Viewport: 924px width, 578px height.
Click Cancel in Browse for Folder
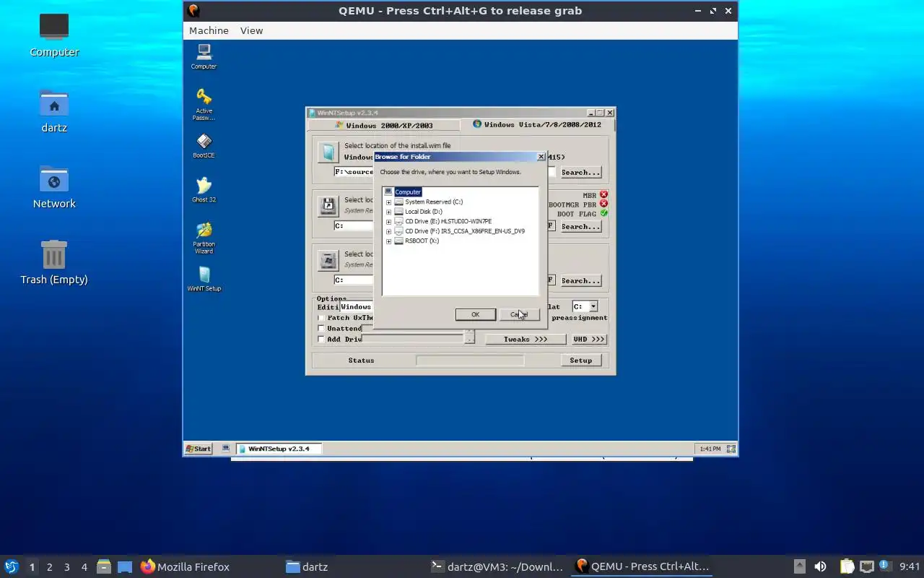pyautogui.click(x=519, y=314)
